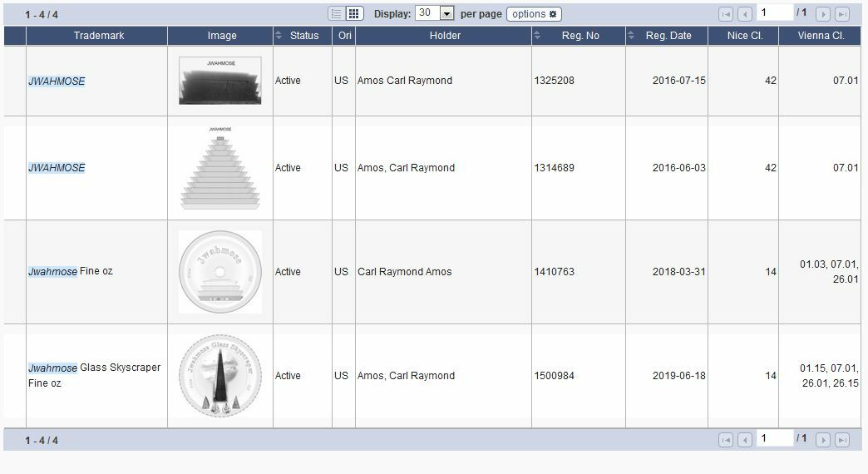Open Jwahmose Fine oz trademark link
The image size is (868, 474).
(71, 271)
